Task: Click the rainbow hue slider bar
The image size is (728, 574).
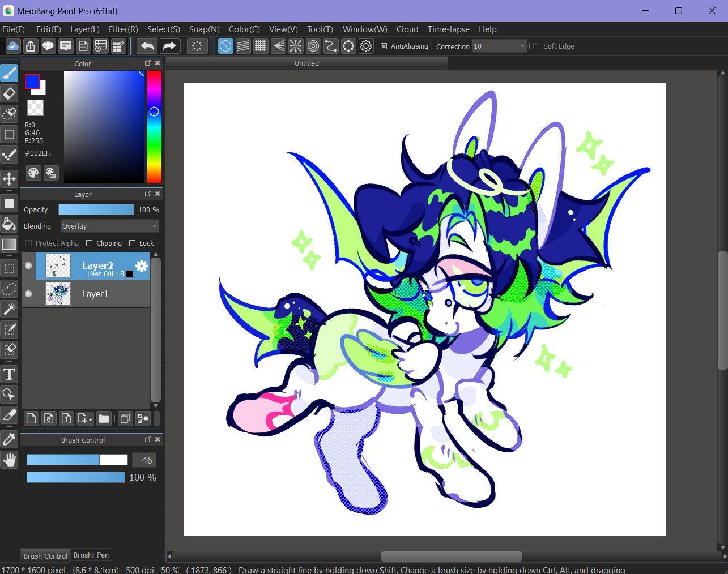Action: 154,127
